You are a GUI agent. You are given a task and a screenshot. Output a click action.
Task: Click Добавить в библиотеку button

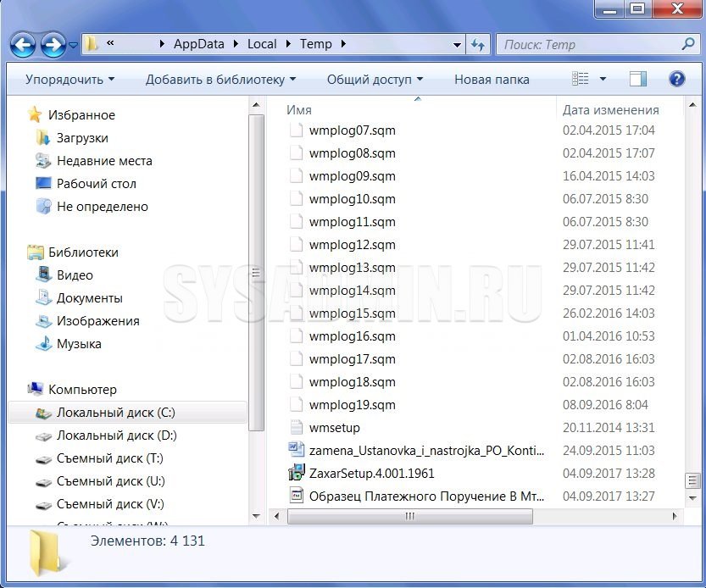220,79
